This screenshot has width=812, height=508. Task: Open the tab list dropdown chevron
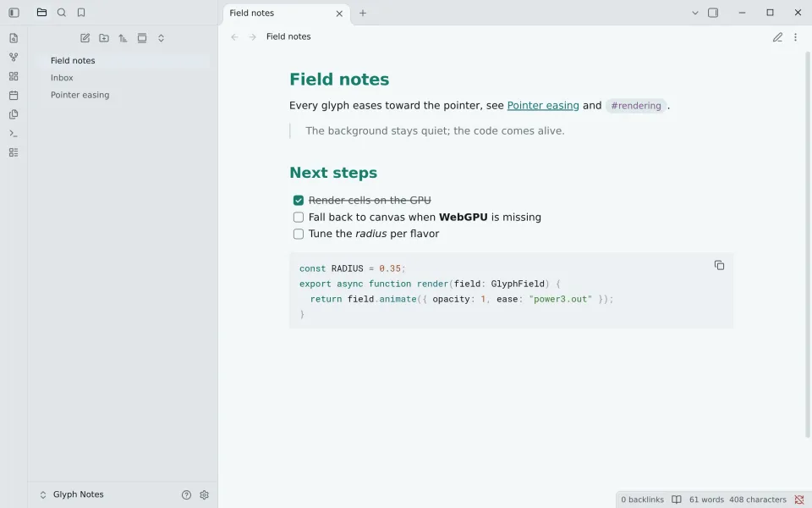tap(695, 13)
